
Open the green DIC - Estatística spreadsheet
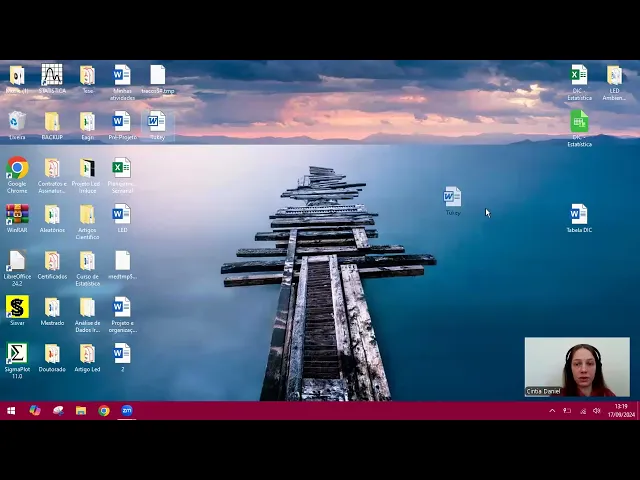579,129
